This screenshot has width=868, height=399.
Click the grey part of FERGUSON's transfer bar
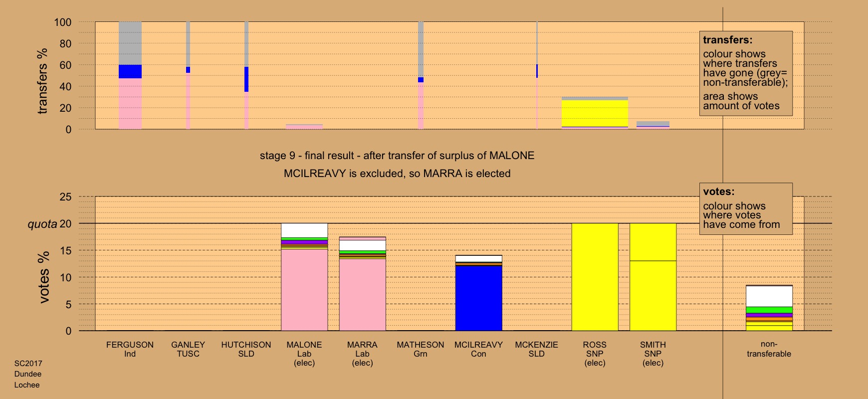point(130,43)
